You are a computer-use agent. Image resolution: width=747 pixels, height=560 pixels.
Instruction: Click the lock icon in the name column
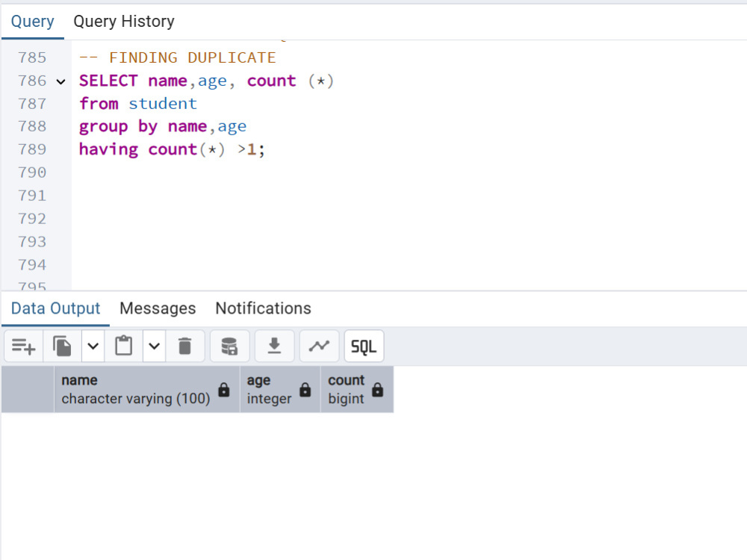[x=224, y=390]
